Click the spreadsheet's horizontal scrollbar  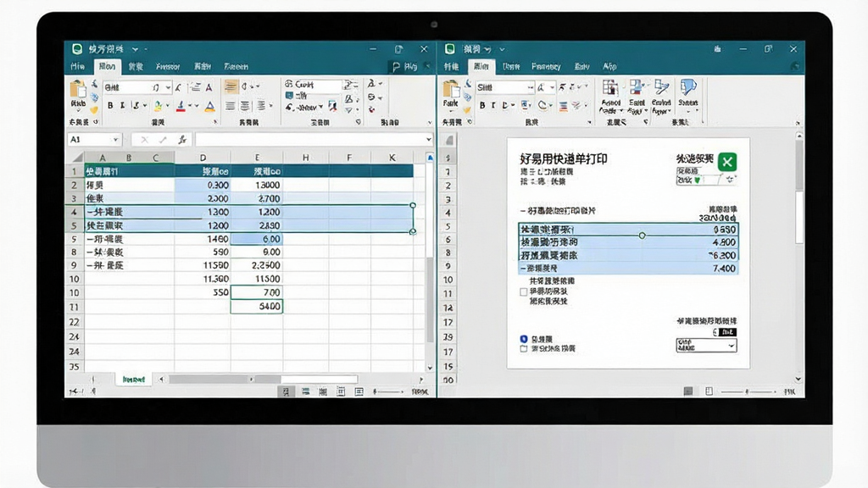[264, 380]
